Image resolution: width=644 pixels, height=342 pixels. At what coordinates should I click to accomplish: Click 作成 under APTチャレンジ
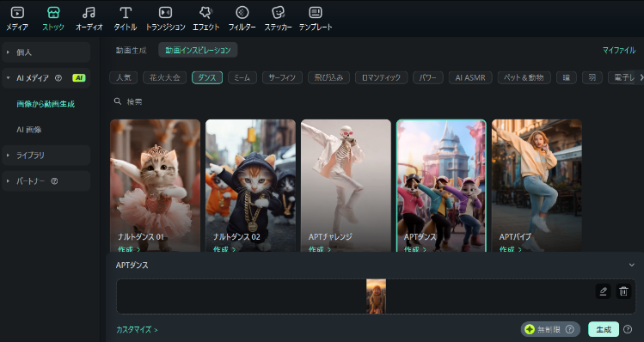pyautogui.click(x=319, y=249)
